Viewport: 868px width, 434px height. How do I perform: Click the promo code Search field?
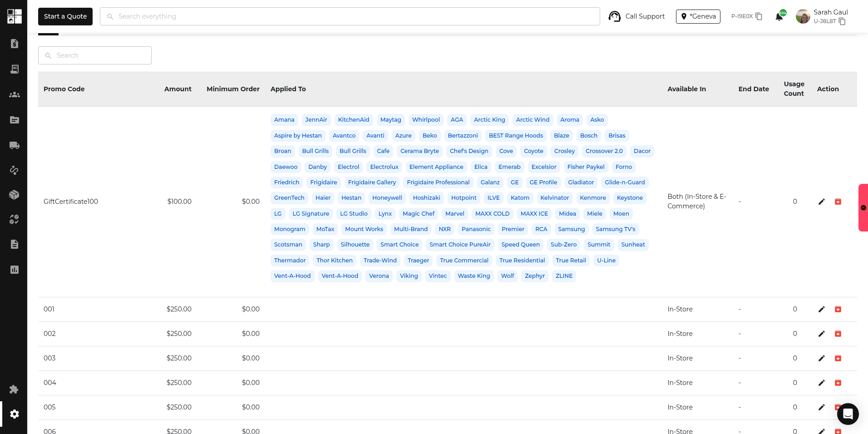click(x=95, y=55)
